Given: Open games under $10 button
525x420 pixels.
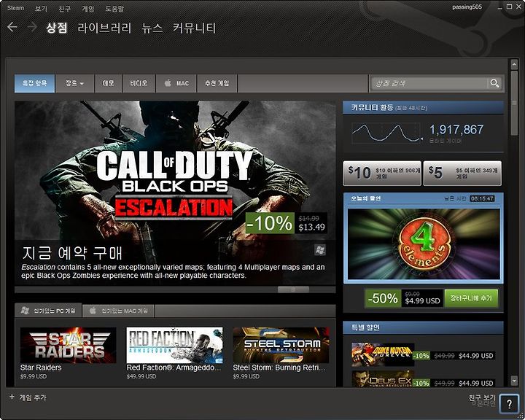Looking at the screenshot, I should (x=382, y=173).
